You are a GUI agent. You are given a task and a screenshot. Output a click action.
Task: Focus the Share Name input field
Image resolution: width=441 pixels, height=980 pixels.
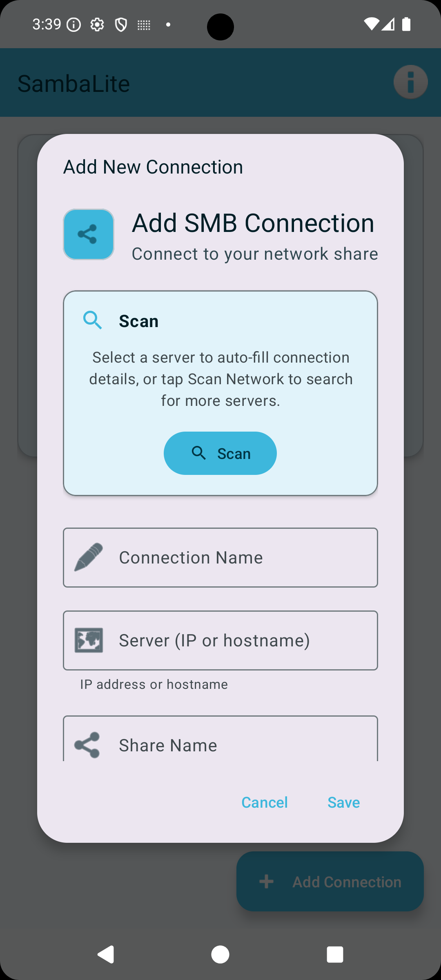pos(220,739)
